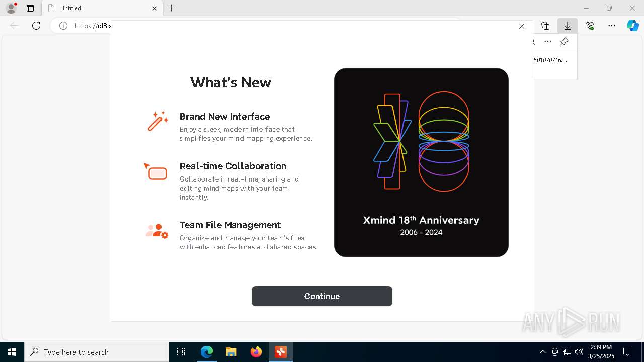Open File Explorer from taskbar
This screenshot has width=644, height=362.
tap(231, 352)
